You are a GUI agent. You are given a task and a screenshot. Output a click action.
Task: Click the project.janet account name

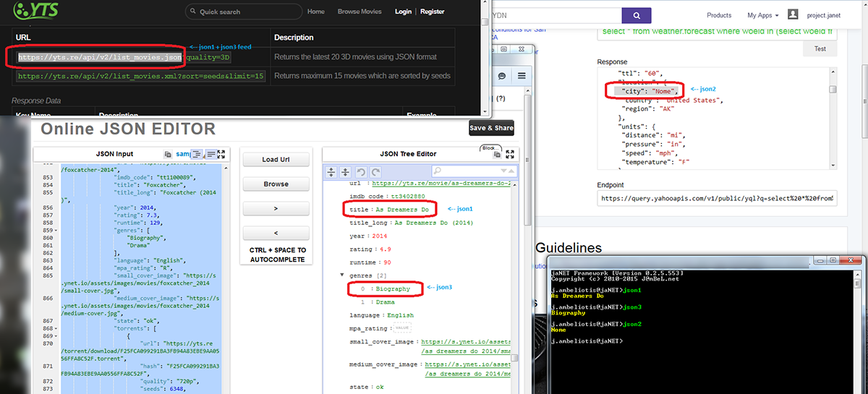tap(824, 15)
